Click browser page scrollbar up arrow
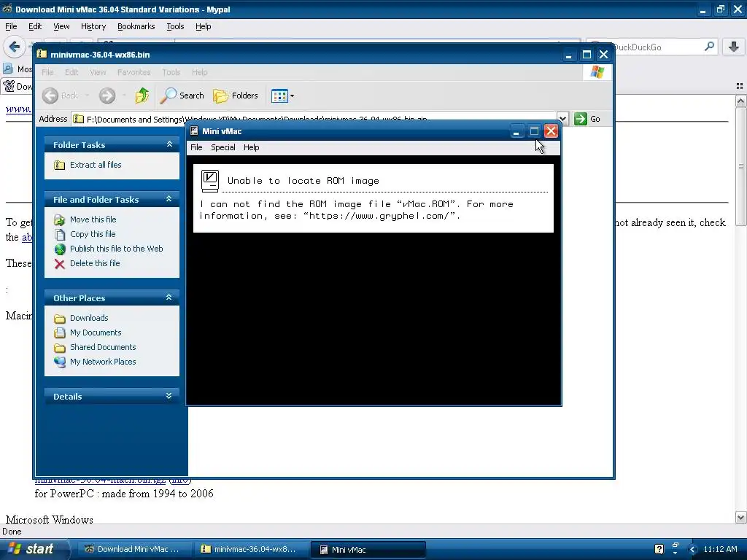 point(740,101)
